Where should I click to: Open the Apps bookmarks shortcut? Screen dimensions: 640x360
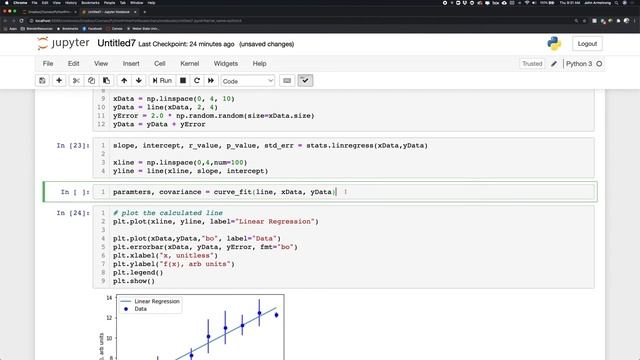click(x=10, y=29)
